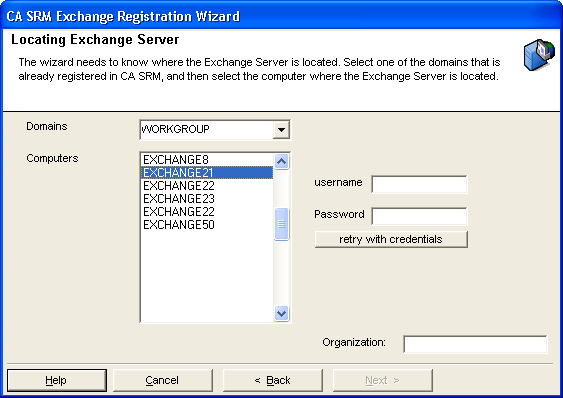
Task: Open Help for the wizard
Action: point(57,380)
